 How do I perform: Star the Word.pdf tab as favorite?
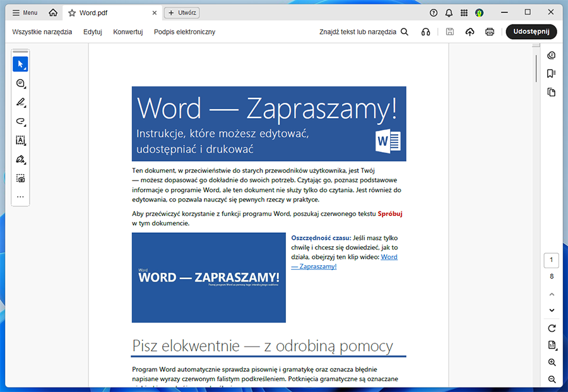(x=72, y=13)
